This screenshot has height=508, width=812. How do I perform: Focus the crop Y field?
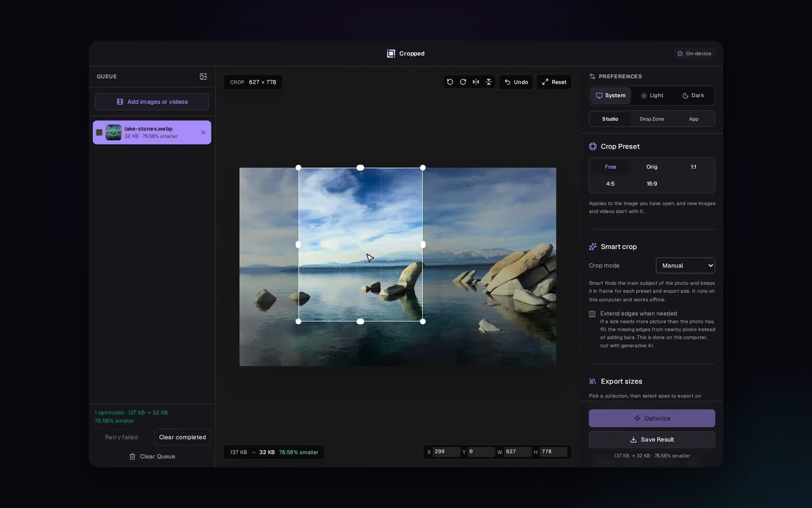point(481,452)
